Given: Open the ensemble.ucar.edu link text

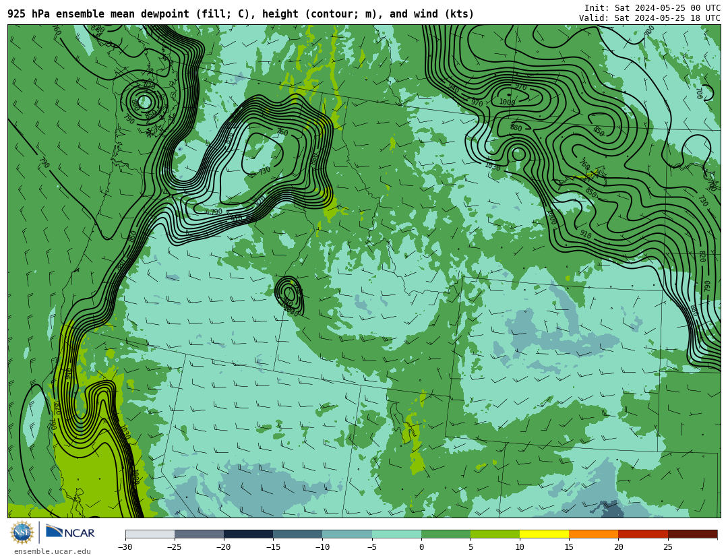Looking at the screenshot, I should (x=53, y=551).
